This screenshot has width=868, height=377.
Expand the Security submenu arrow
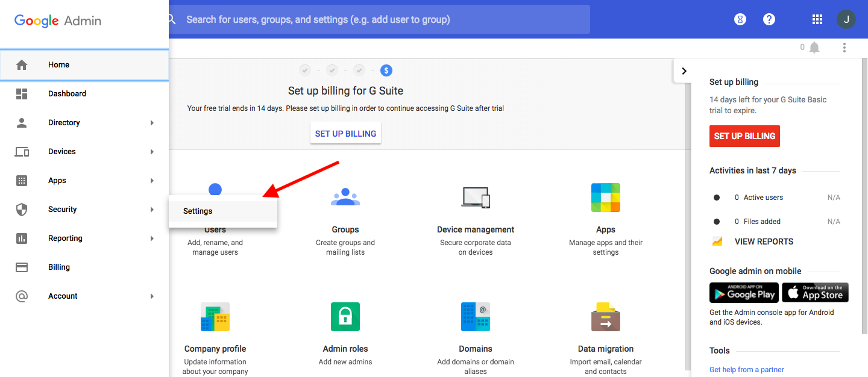152,210
